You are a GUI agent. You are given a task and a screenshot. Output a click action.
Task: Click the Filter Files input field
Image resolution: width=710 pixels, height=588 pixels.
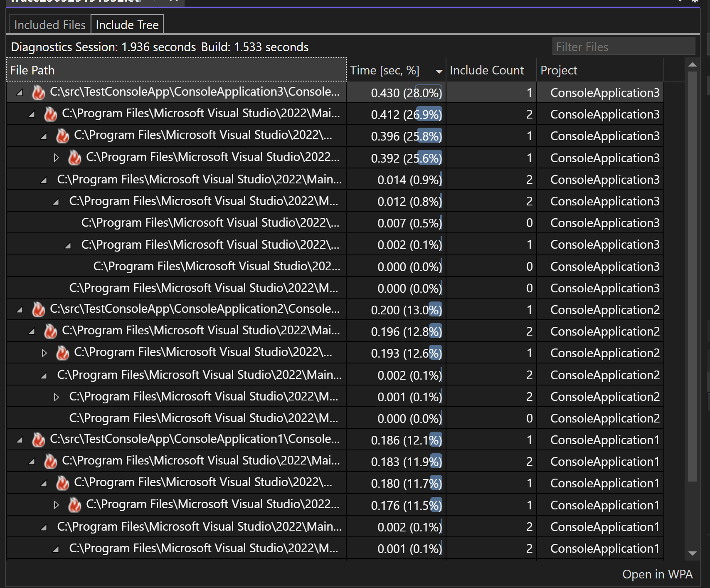(x=623, y=47)
